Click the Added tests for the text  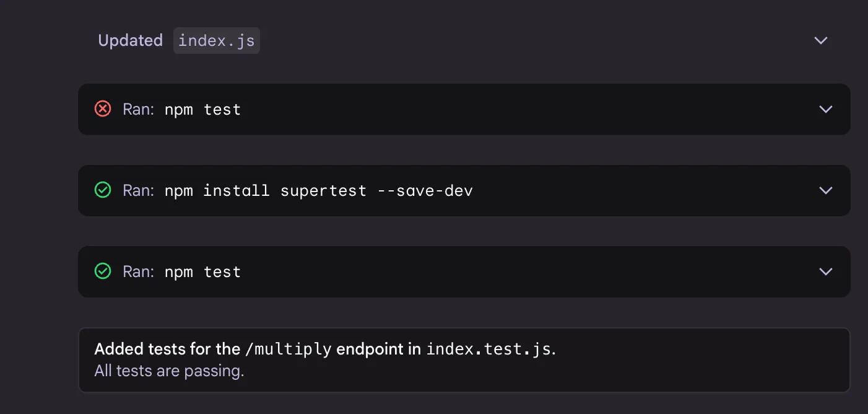tap(167, 349)
